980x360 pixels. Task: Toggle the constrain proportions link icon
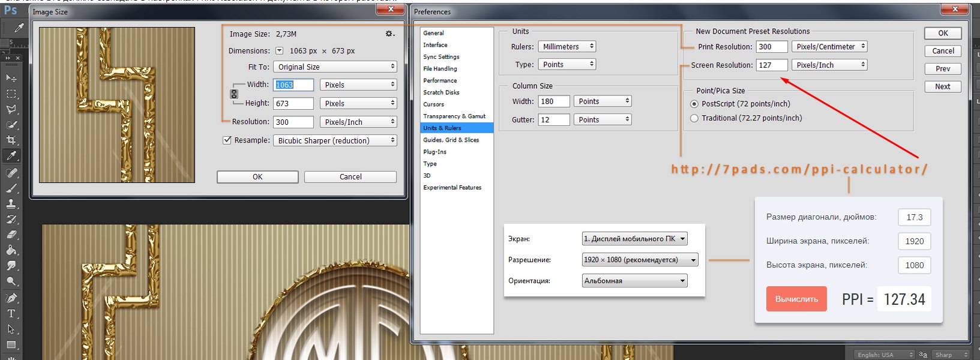click(x=234, y=94)
